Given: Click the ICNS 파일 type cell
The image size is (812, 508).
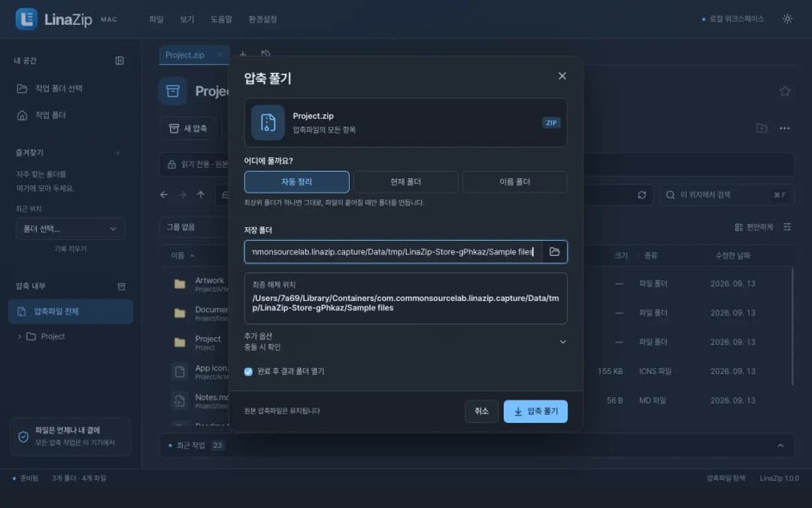Looking at the screenshot, I should point(655,372).
